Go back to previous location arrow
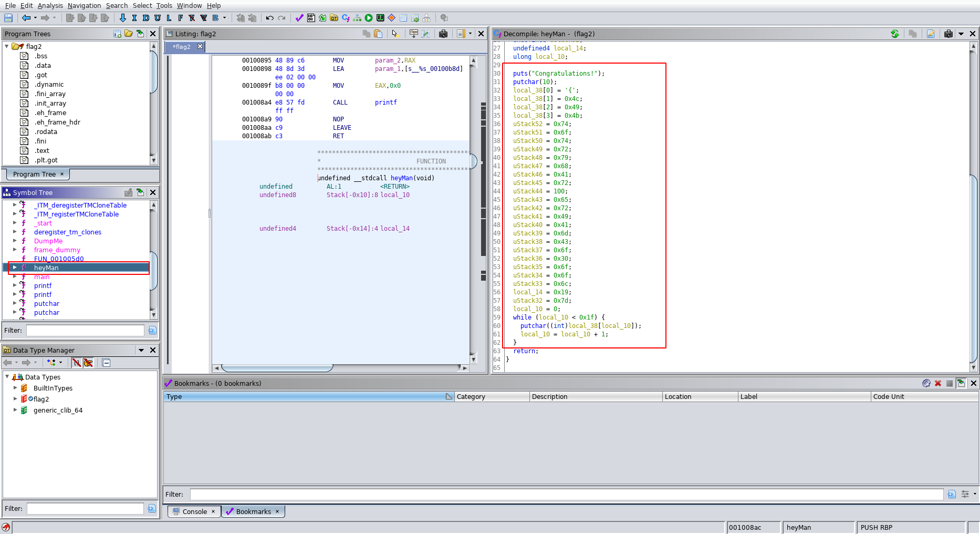 [26, 18]
